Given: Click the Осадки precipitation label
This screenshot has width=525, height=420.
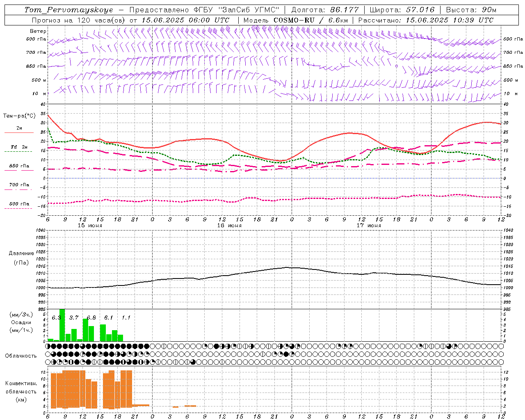Looking at the screenshot, I should point(21,323).
